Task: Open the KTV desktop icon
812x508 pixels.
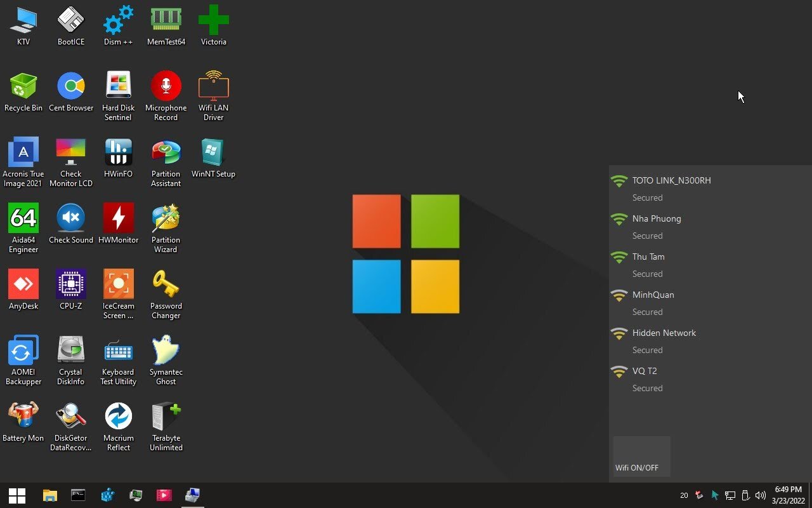Action: pos(23,25)
